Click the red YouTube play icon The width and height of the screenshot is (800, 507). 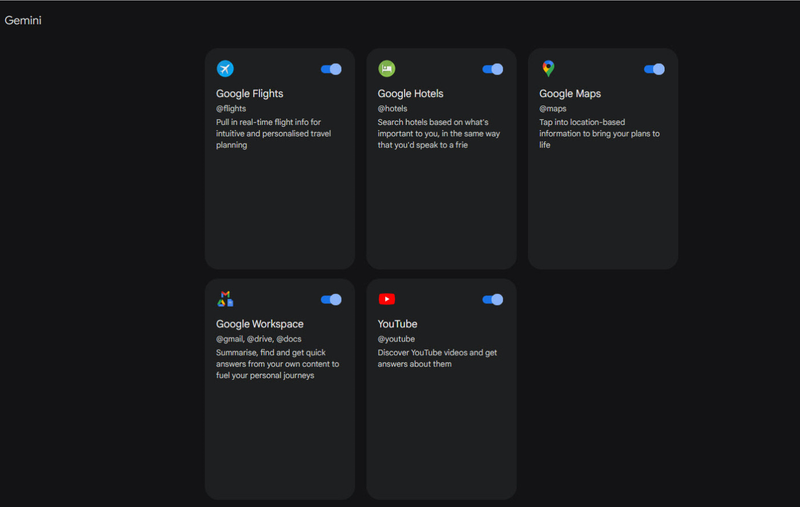(x=387, y=299)
